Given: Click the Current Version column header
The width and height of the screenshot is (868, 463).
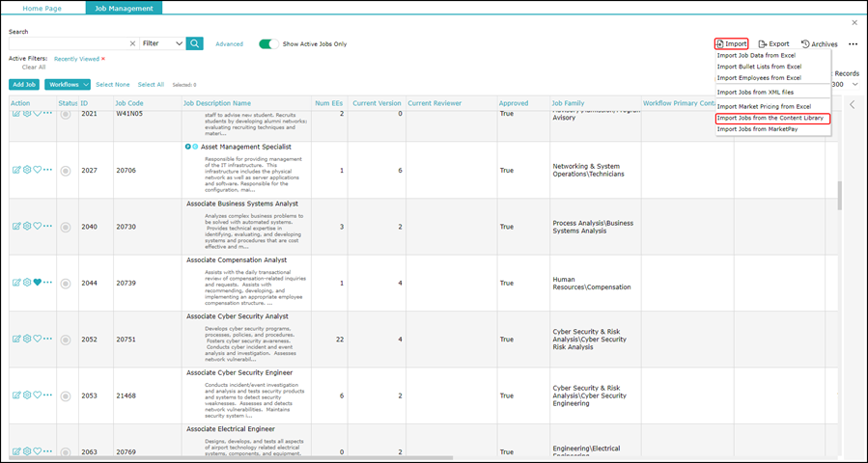Looking at the screenshot, I should point(377,103).
